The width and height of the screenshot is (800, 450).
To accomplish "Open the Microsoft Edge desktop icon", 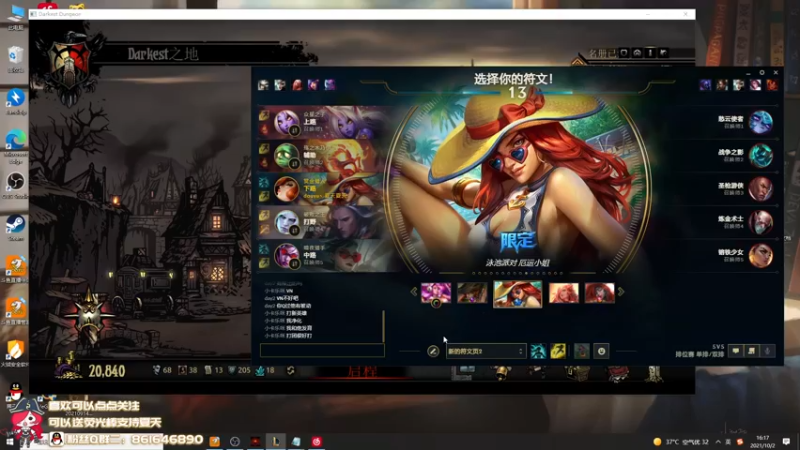I will [15, 145].
